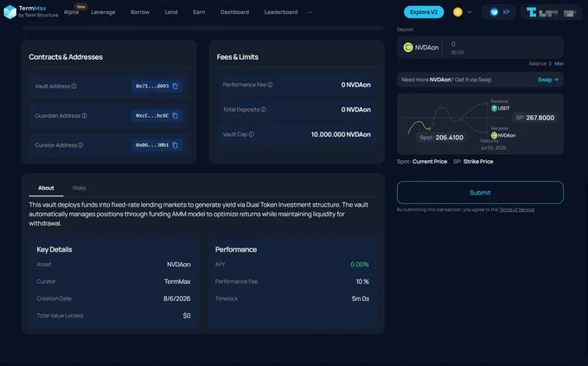Click the deposit amount input field

click(x=502, y=48)
